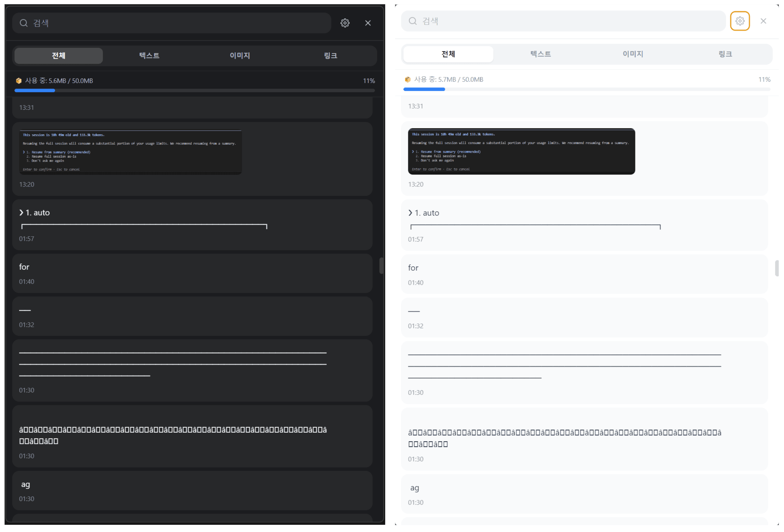Select 'ag' clip in light panel

click(584, 494)
